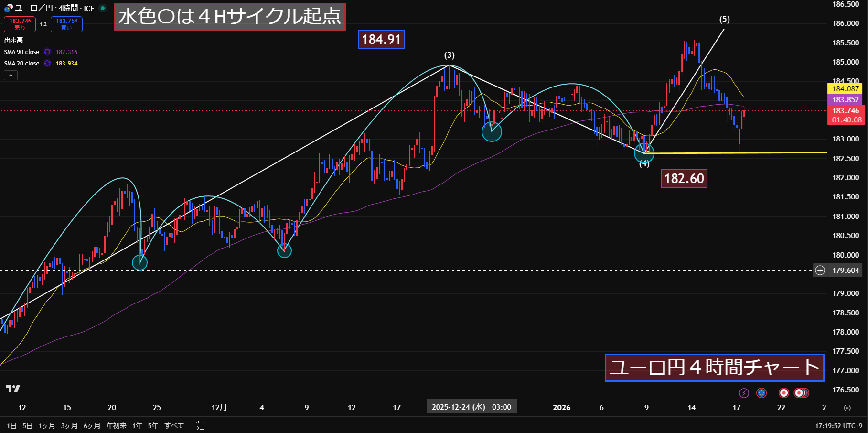Click the Japan flag event marker near 22
The height and width of the screenshot is (433, 868).
[783, 393]
